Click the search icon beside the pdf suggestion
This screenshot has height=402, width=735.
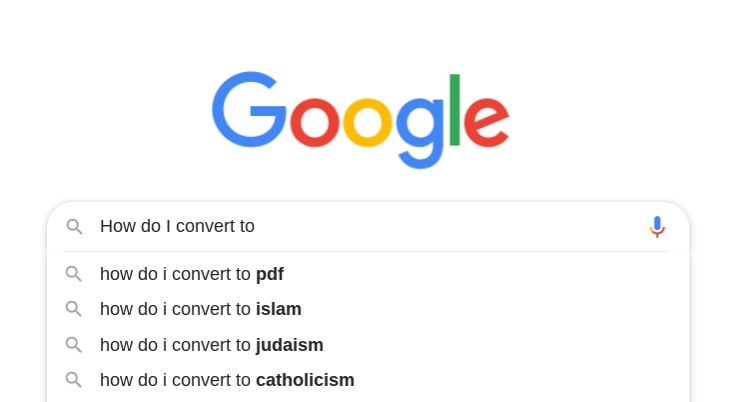point(74,274)
